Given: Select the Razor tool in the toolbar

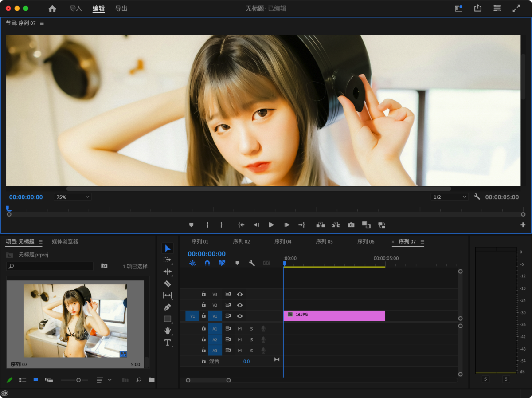Looking at the screenshot, I should [168, 284].
